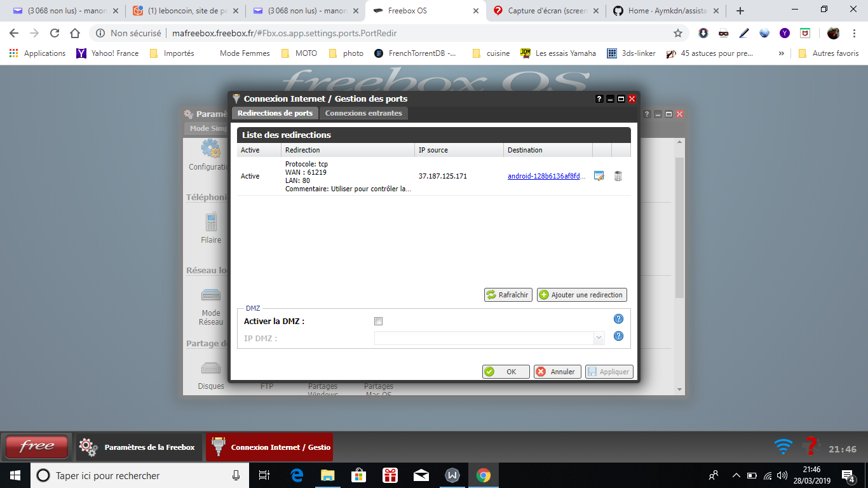Open the Free menu in the taskbar
Screen dimensions: 868x488
click(36, 447)
